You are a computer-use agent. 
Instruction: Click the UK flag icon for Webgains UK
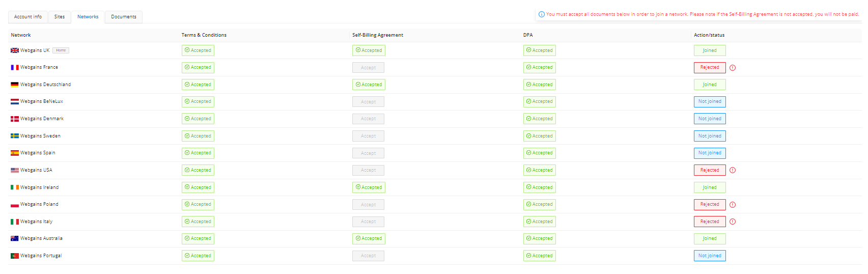[15, 50]
